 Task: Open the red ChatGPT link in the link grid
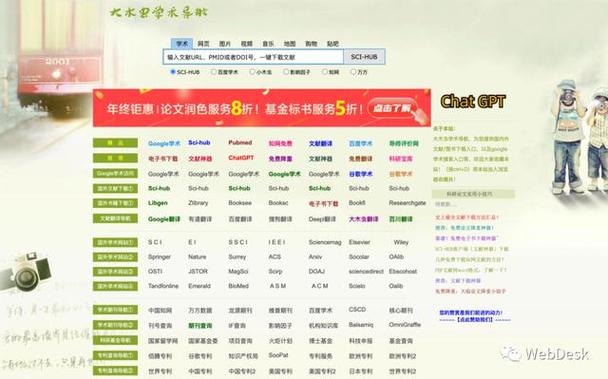(241, 158)
